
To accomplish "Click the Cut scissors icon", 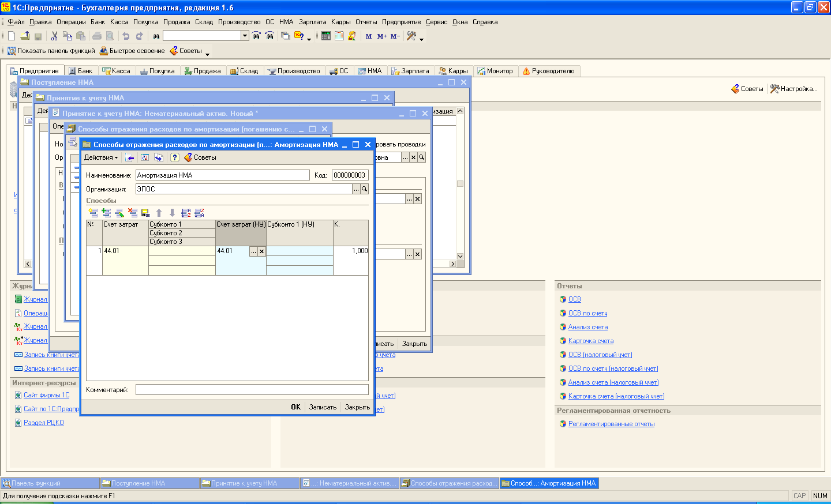I will (x=54, y=36).
